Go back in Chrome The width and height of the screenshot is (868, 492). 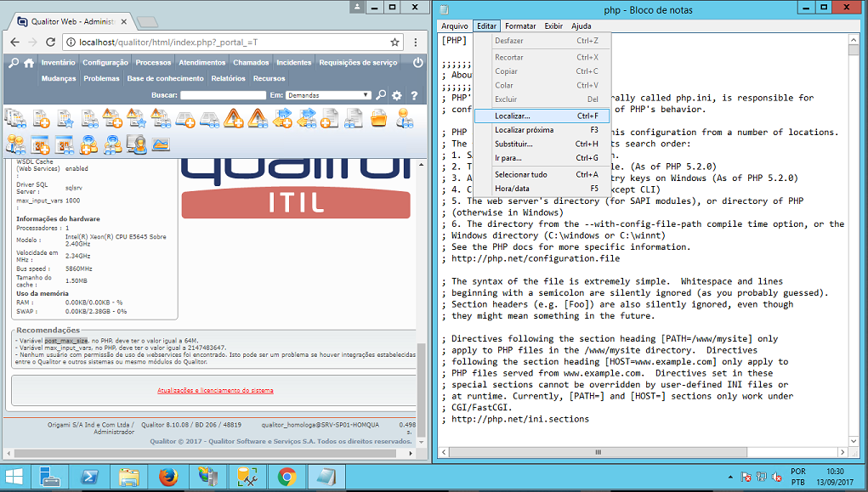(15, 42)
